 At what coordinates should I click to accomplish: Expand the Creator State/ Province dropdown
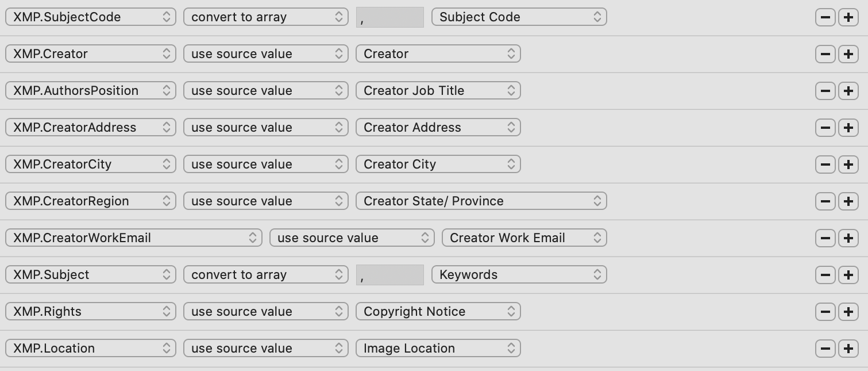[481, 201]
